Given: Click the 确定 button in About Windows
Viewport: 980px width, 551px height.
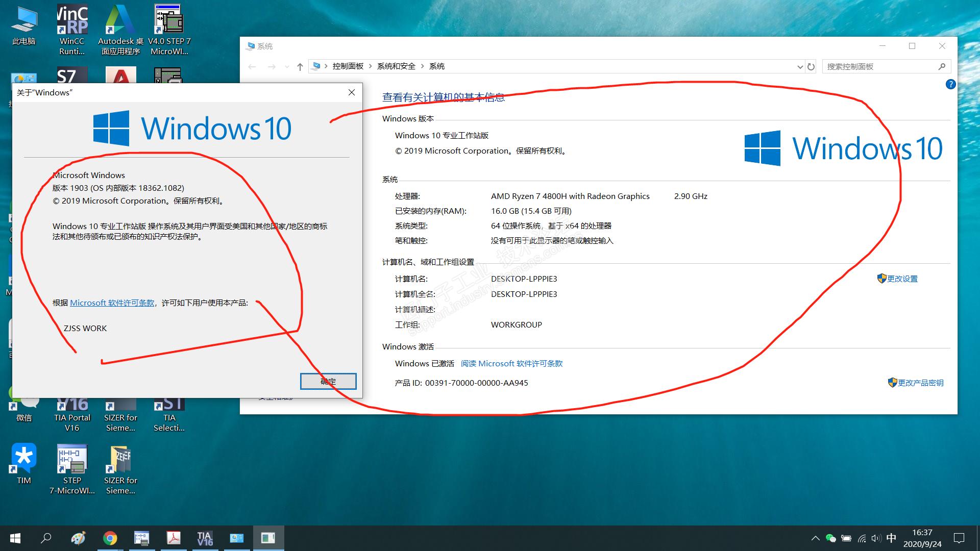Looking at the screenshot, I should pos(328,381).
